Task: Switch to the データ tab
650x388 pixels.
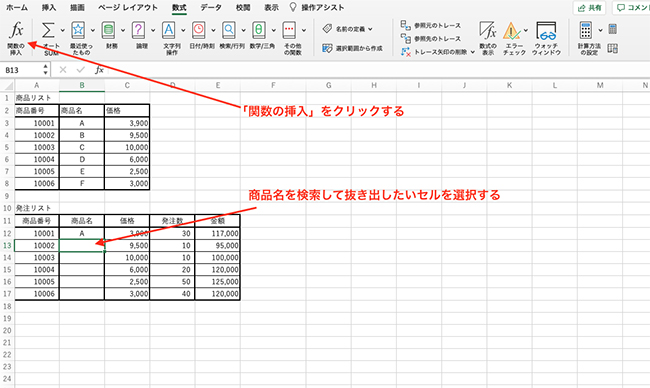Action: [x=211, y=7]
